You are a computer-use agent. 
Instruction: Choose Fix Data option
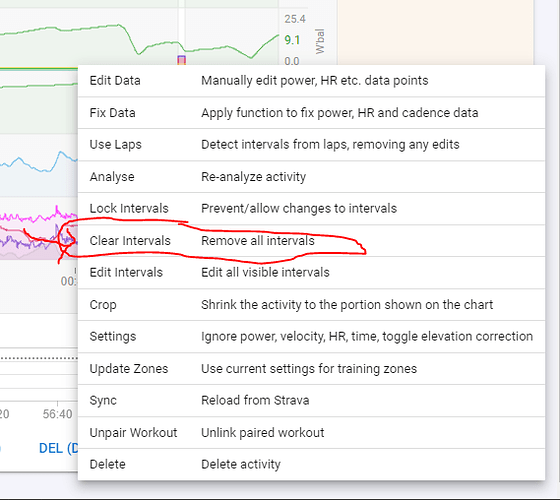pos(311,113)
